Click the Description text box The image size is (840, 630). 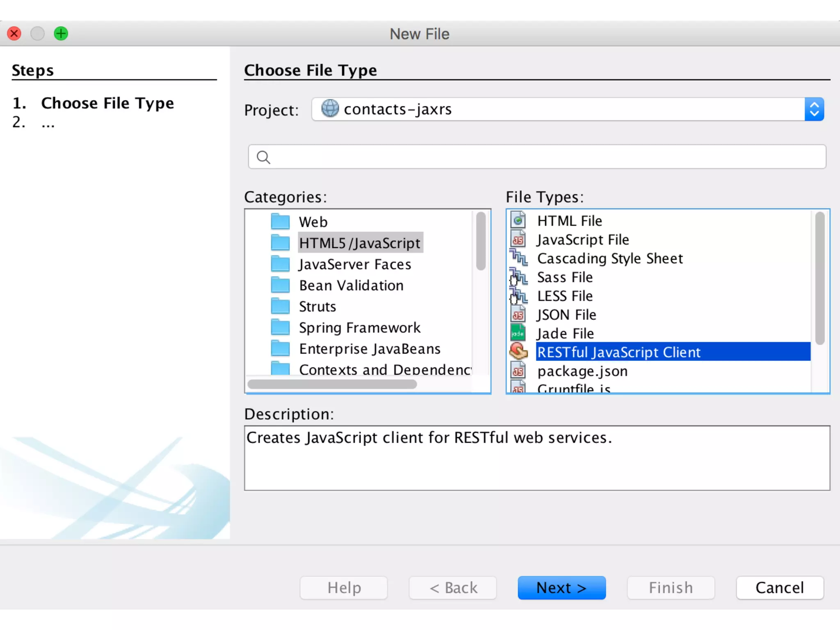pos(537,458)
